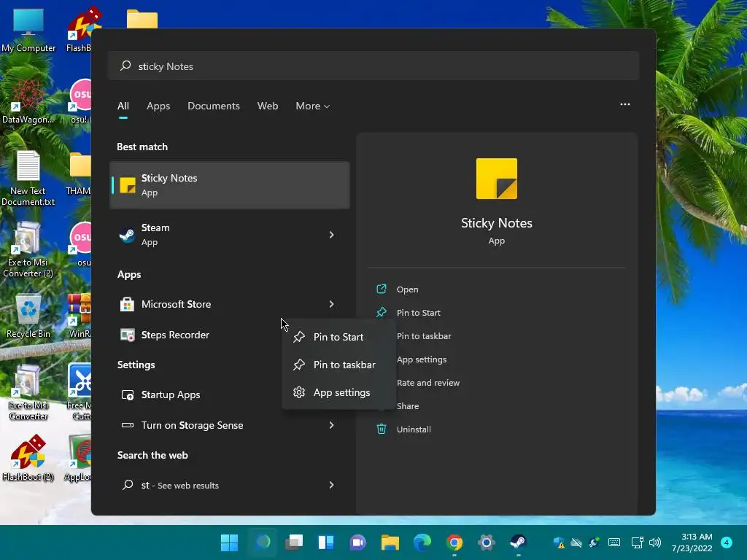Click the Windows Start button on taskbar

pos(229,542)
